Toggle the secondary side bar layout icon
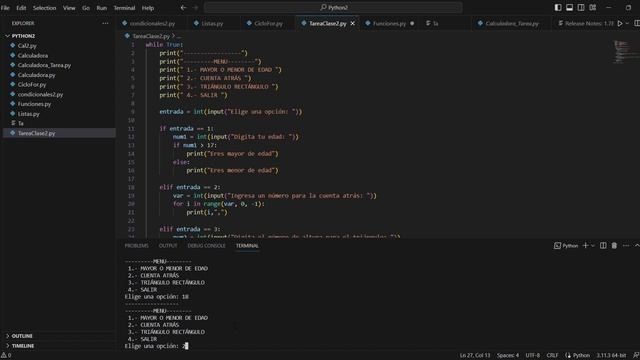The image size is (640, 360). (x=581, y=7)
